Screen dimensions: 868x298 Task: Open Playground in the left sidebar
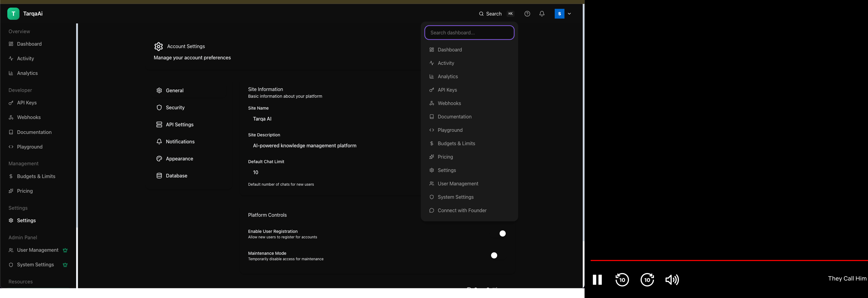point(38,147)
